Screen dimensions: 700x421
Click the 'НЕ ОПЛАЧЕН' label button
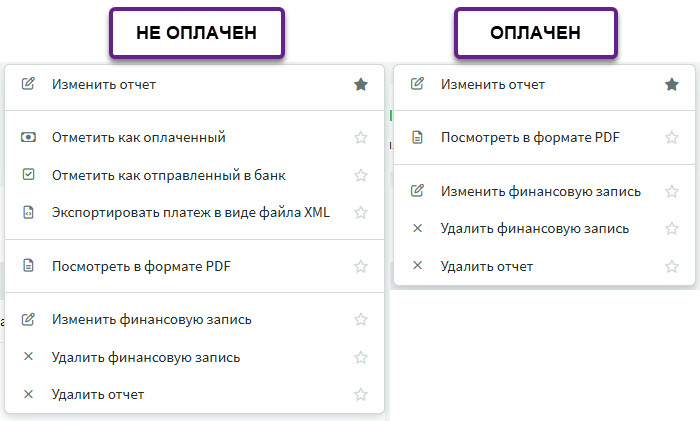point(197,33)
